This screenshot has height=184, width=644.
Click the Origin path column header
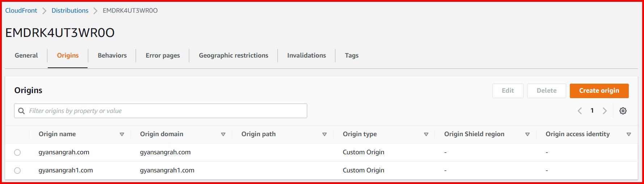pyautogui.click(x=259, y=134)
